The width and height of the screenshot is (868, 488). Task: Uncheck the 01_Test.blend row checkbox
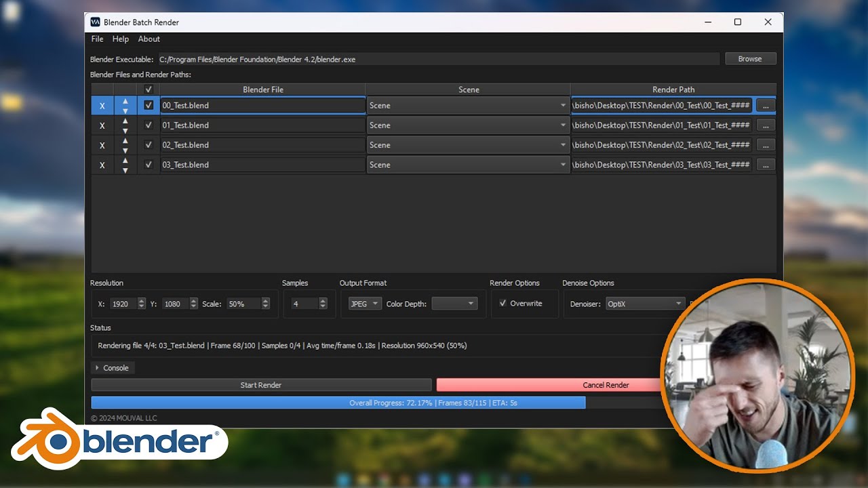(149, 125)
